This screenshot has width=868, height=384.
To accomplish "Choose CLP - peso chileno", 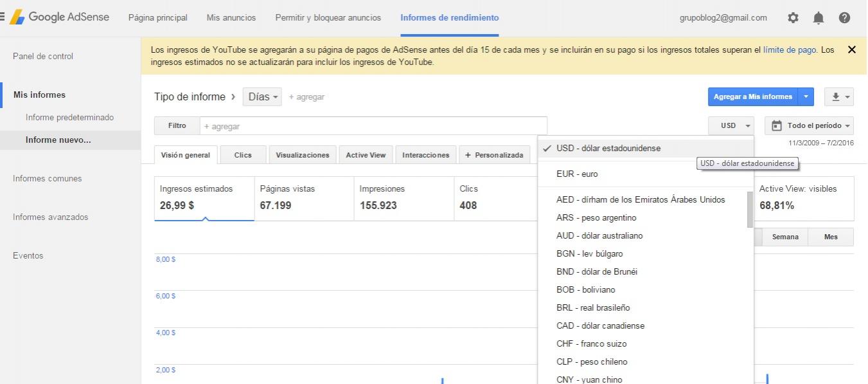I will tap(642, 361).
